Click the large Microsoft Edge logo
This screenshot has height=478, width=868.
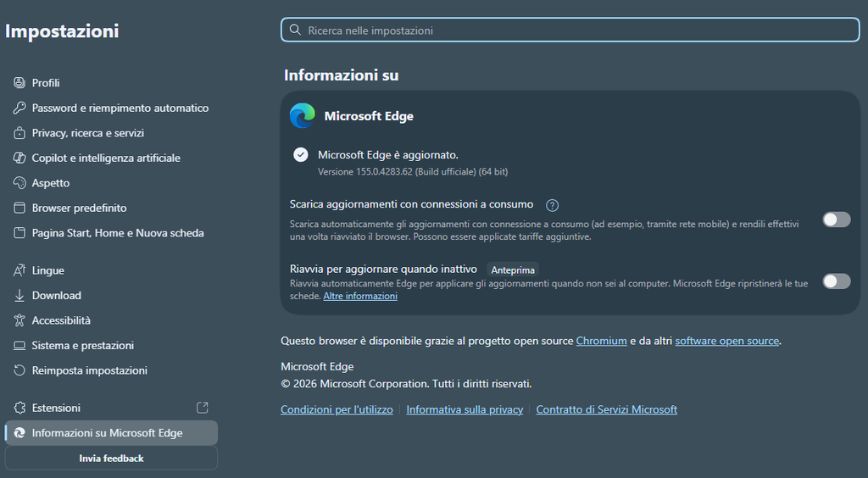click(x=303, y=115)
